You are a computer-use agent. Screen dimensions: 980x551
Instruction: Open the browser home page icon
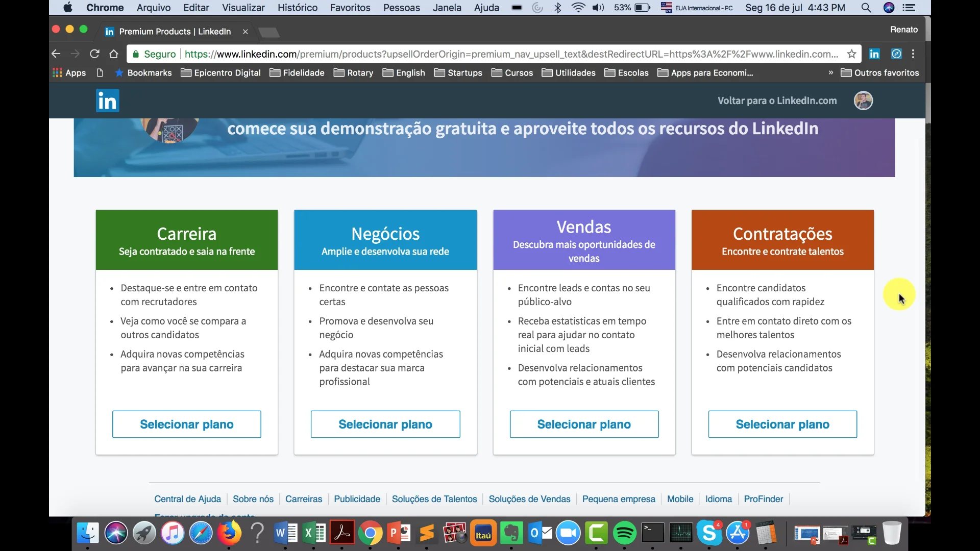pyautogui.click(x=114, y=54)
